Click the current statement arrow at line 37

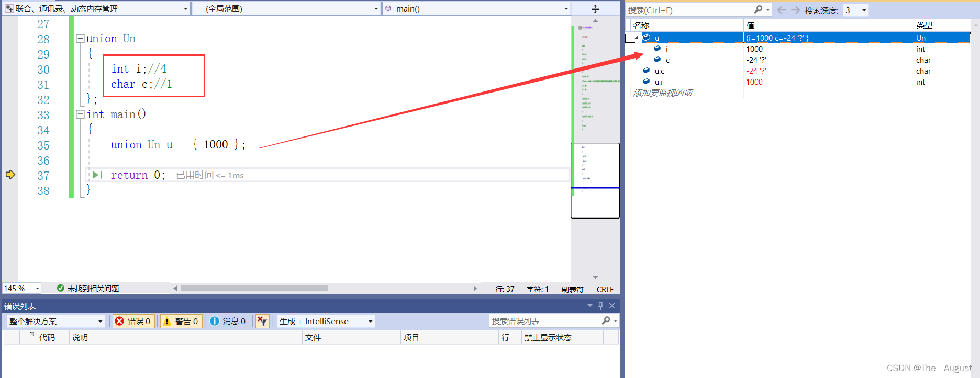tap(10, 175)
